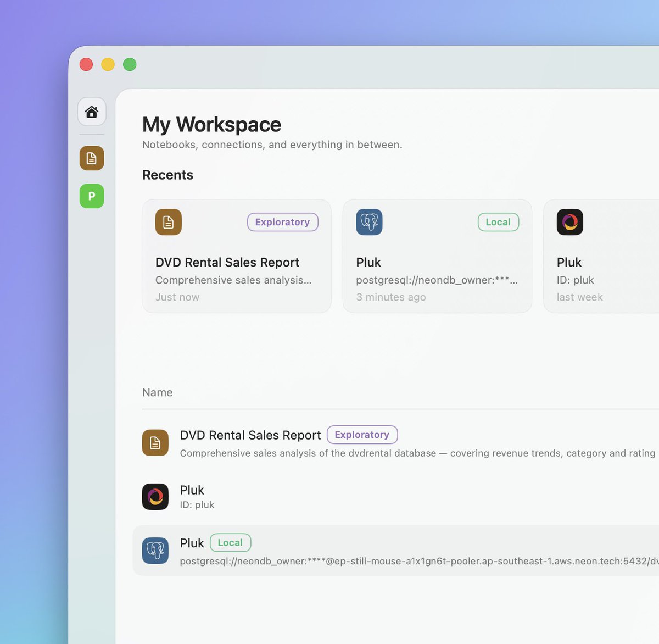
Task: Click notebook icon in DVD Rental Sales Report row
Action: pyautogui.click(x=155, y=443)
